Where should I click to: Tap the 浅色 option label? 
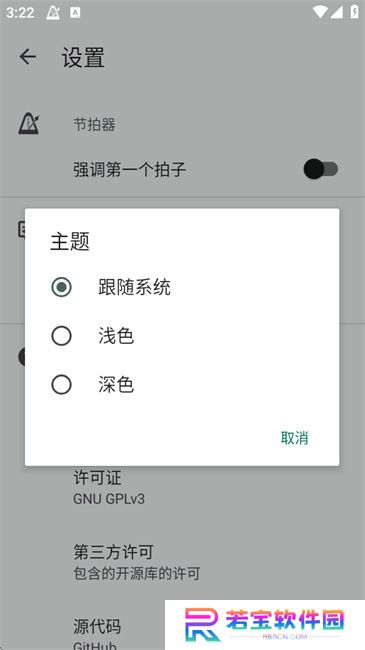[x=116, y=336]
